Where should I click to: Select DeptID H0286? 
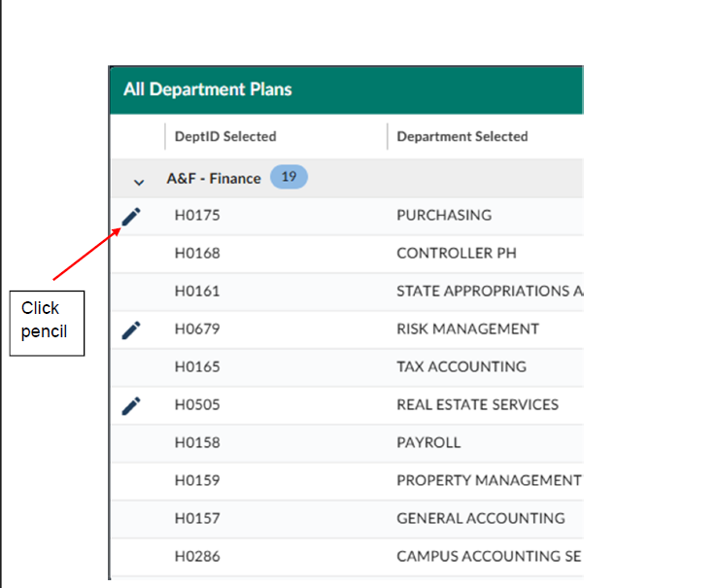pos(197,557)
